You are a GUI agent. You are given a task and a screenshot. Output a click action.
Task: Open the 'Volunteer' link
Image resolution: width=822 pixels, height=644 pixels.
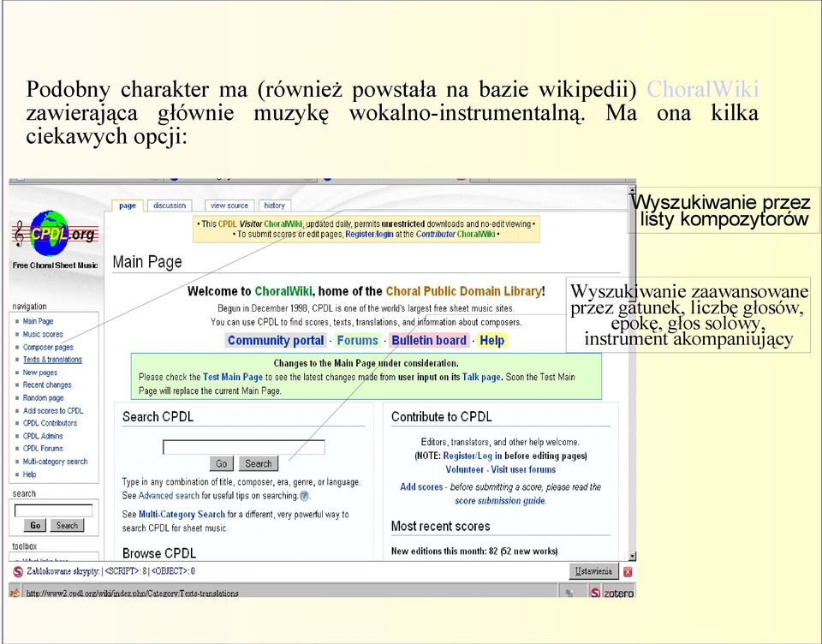click(x=464, y=469)
